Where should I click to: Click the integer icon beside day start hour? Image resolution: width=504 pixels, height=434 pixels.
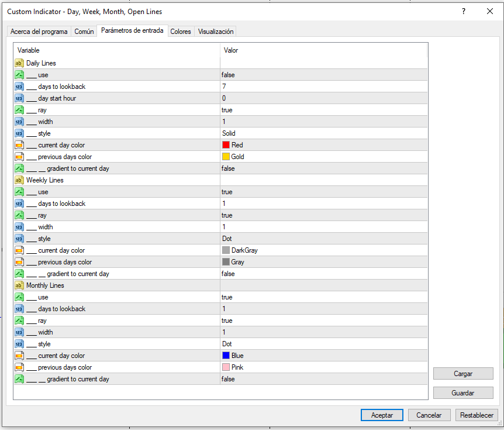tap(19, 98)
